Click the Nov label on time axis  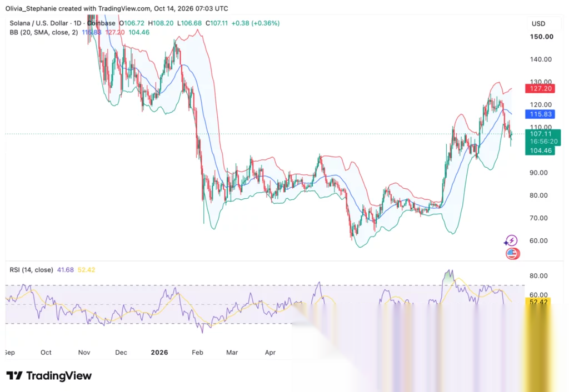pos(84,353)
